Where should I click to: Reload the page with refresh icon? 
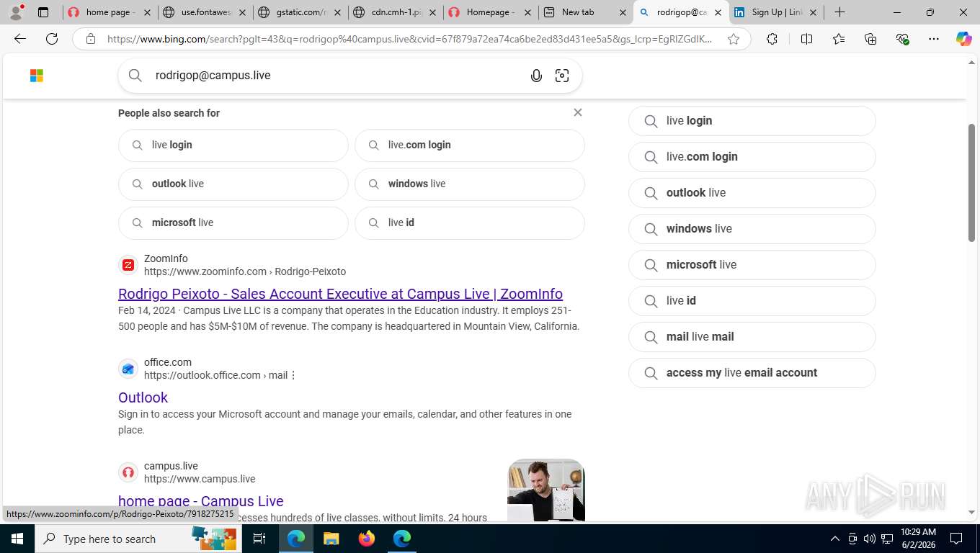[52, 39]
